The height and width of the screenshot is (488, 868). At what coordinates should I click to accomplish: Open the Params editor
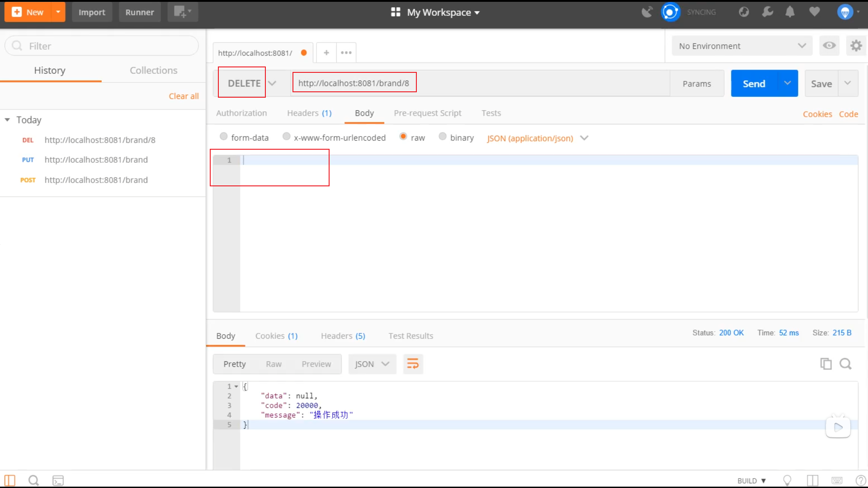pos(697,83)
